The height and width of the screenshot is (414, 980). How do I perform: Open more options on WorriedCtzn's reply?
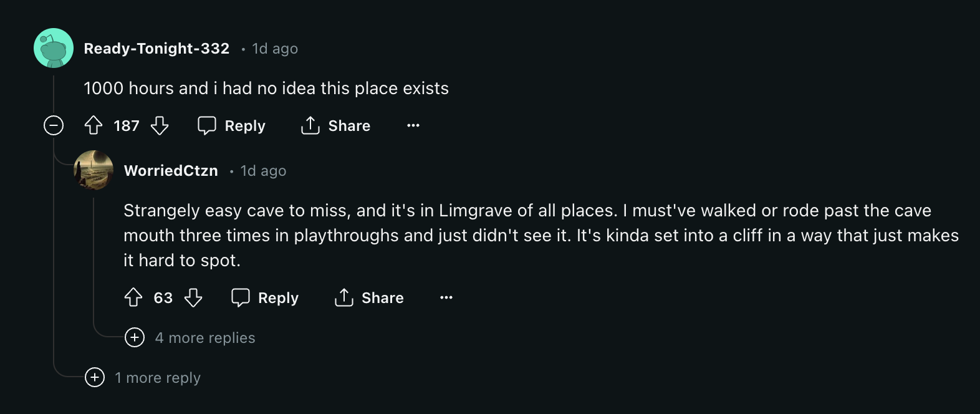point(446,297)
